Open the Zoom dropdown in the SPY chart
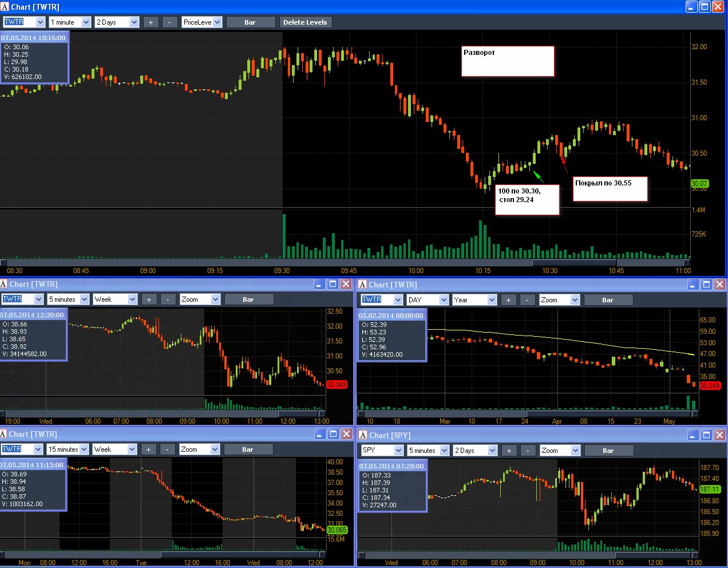This screenshot has height=568, width=728. point(575,451)
